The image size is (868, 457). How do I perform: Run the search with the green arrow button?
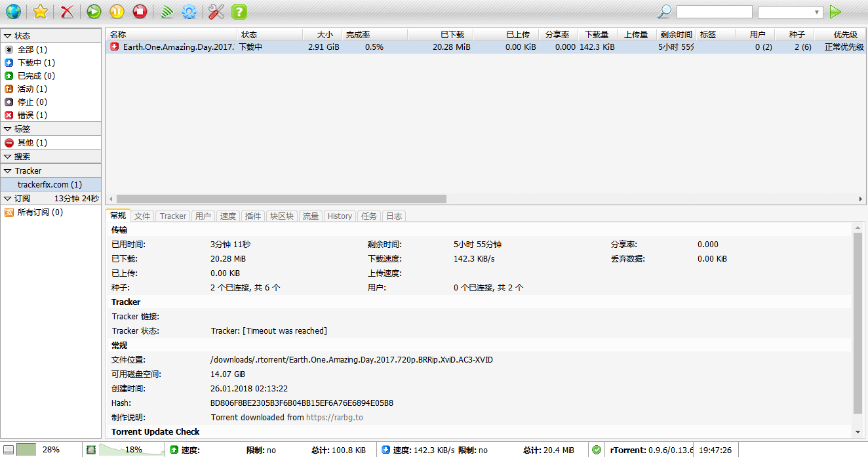pos(835,12)
